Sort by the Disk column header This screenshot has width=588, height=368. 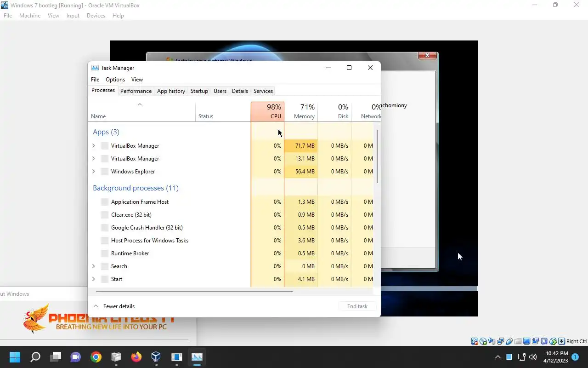coord(334,112)
